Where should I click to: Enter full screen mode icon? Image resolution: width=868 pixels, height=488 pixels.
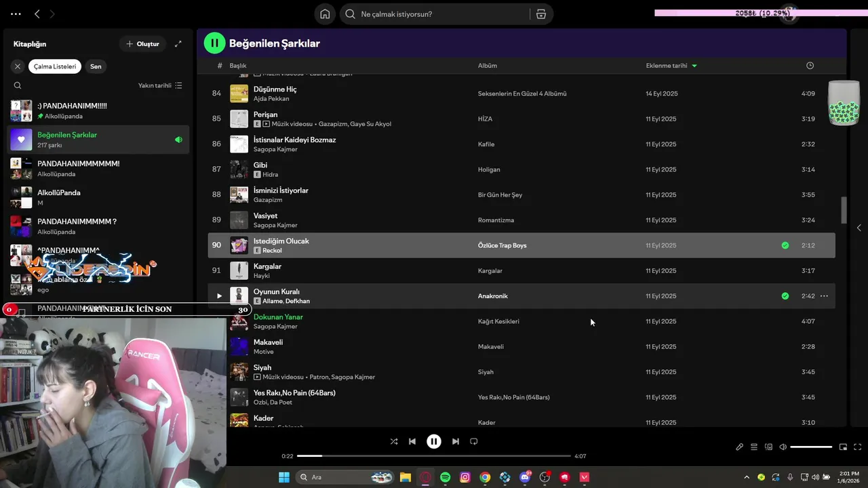point(858,447)
